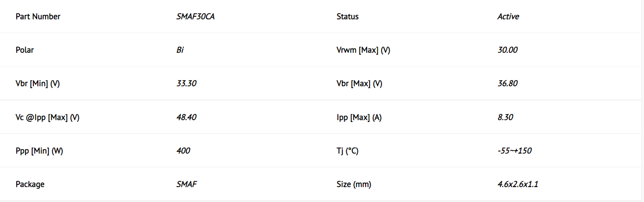Click the Vbr [Max] (V) label
The width and height of the screenshot is (644, 202).
359,83
